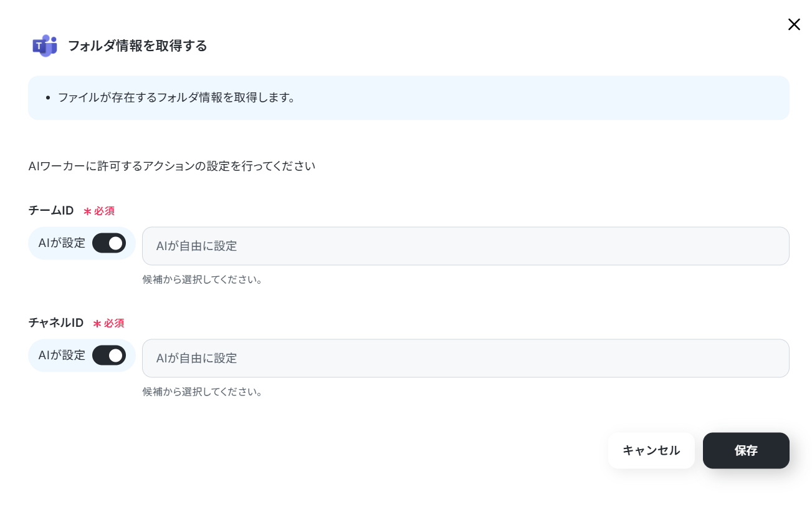The height and width of the screenshot is (527, 812).
Task: Click the helper text under the チームID field
Action: coord(203,279)
